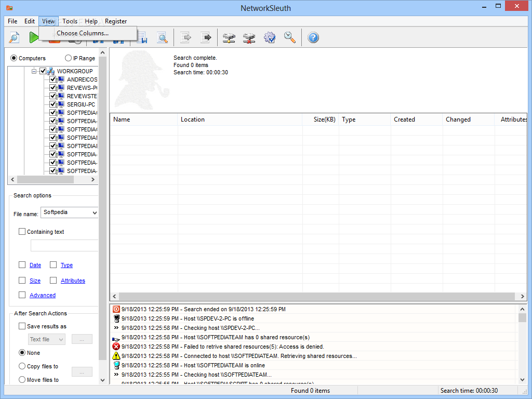Select the None after-search radio button
The width and height of the screenshot is (532, 399).
point(22,353)
